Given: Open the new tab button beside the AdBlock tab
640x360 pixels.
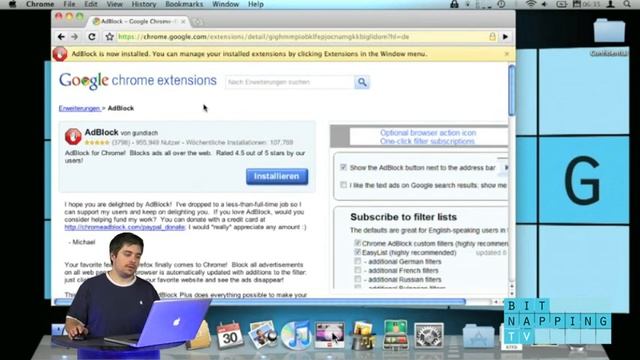Looking at the screenshot, I should 198,22.
